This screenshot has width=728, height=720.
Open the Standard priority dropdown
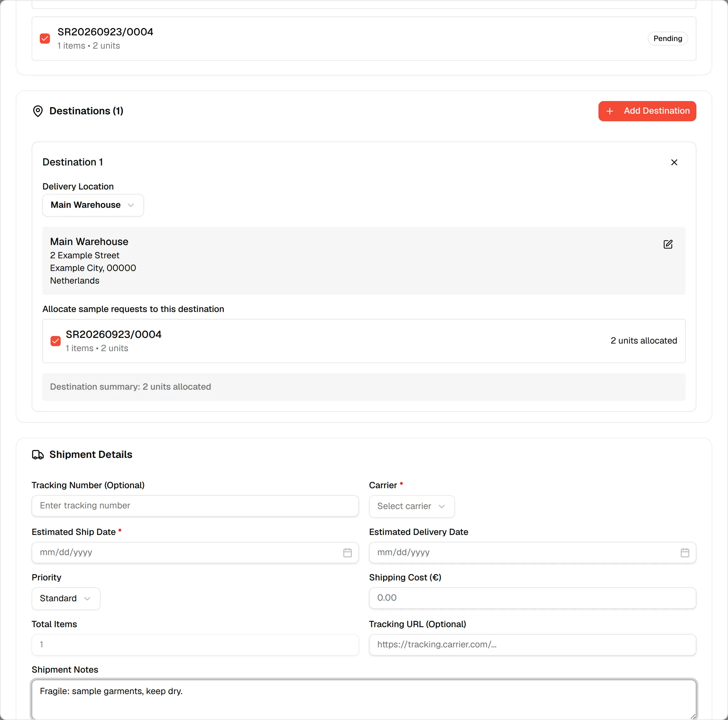pyautogui.click(x=66, y=599)
